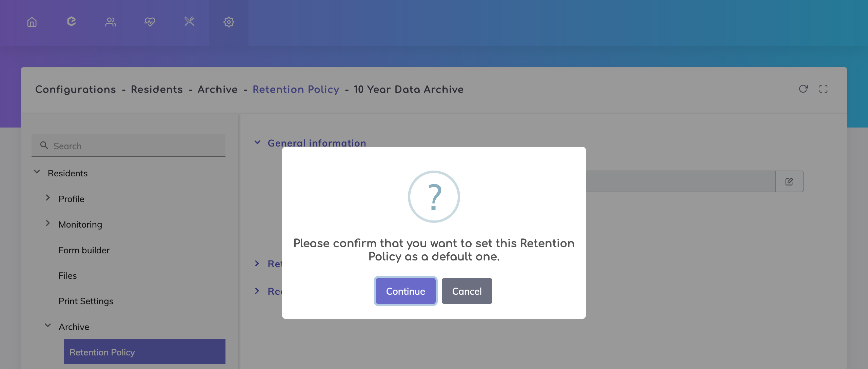This screenshot has height=369, width=868.
Task: Collapse the Archive tree node
Action: tap(48, 326)
